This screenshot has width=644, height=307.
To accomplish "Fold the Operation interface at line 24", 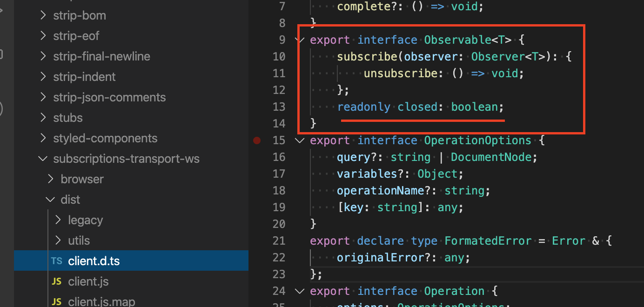I will coord(300,291).
